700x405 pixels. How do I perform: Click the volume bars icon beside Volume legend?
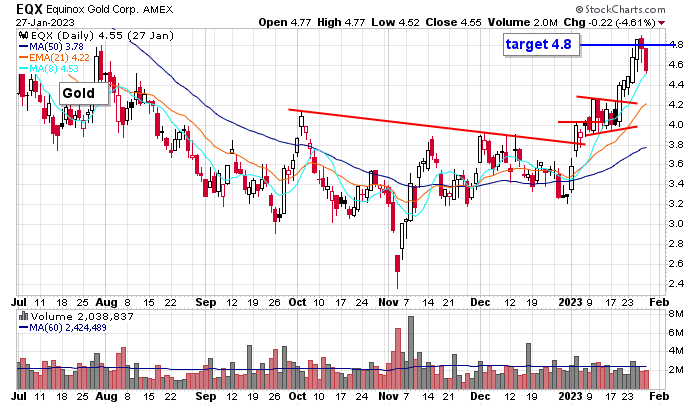pos(24,317)
